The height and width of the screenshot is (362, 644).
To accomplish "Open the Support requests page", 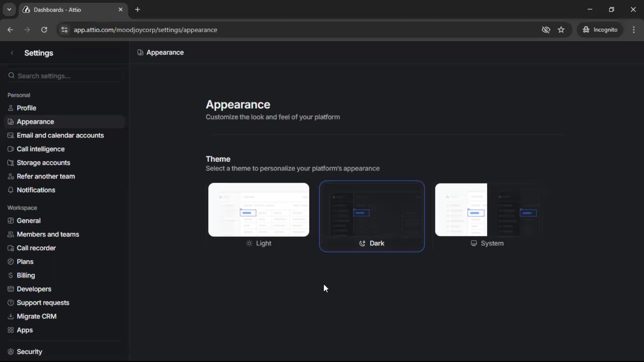I will click(x=43, y=303).
